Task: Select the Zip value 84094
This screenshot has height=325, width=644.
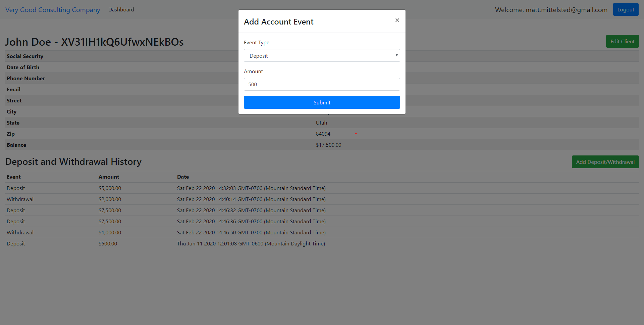Action: (x=323, y=134)
